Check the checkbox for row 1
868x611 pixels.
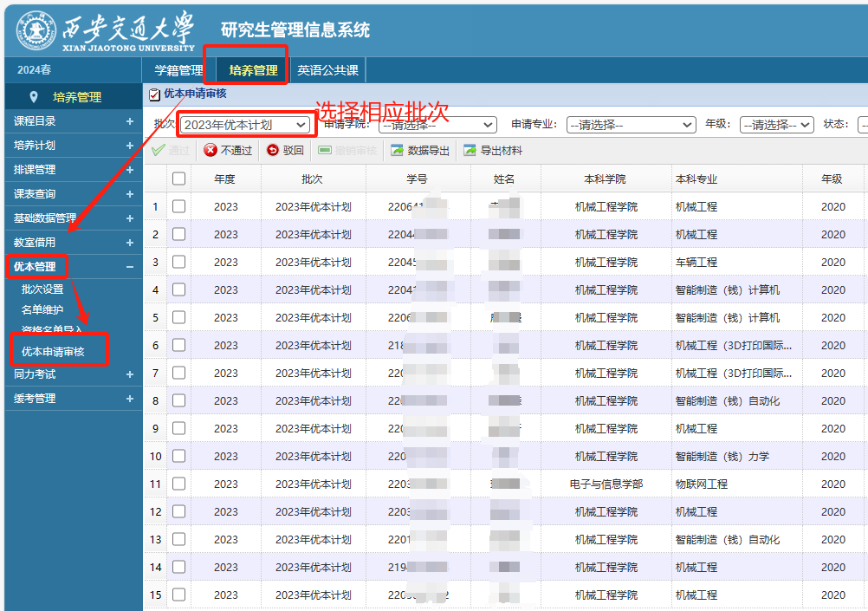[x=178, y=206]
